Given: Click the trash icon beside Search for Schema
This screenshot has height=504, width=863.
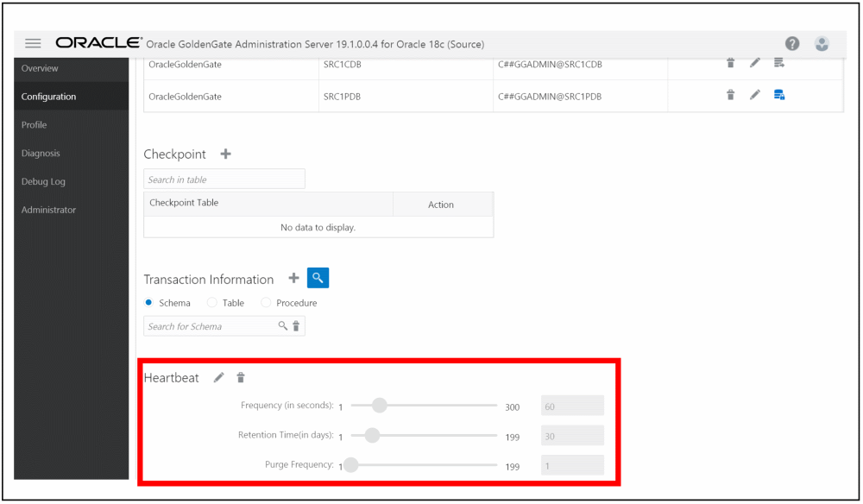Looking at the screenshot, I should click(x=296, y=326).
